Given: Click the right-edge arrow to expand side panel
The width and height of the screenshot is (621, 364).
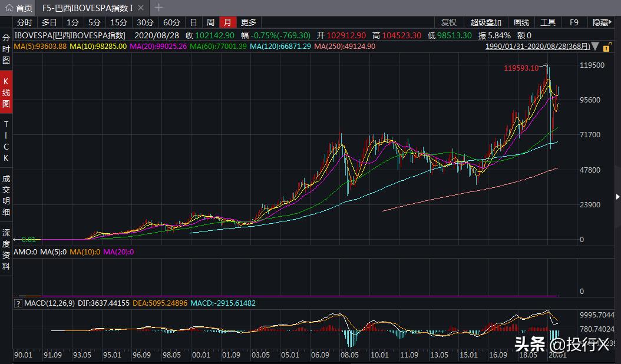Looking at the screenshot, I should click(617, 197).
